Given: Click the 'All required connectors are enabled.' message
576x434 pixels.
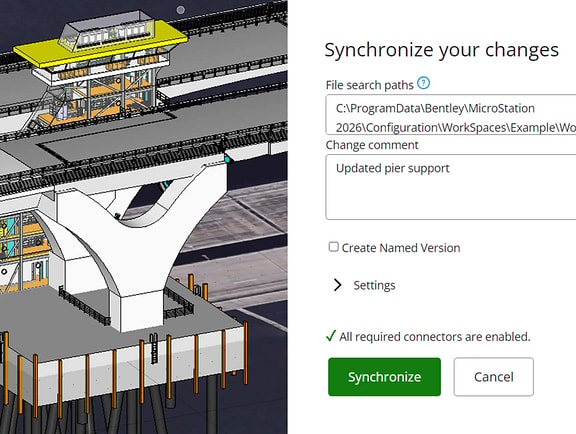Looking at the screenshot, I should tap(435, 337).
